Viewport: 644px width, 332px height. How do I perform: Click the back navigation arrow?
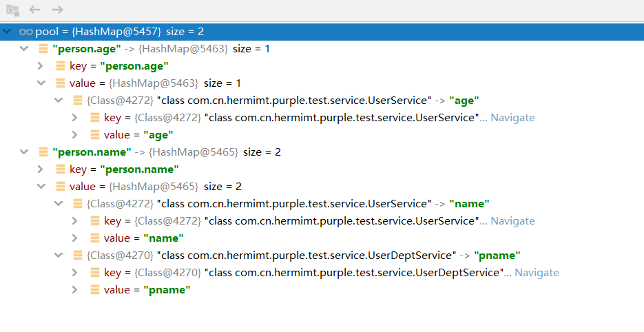(34, 10)
